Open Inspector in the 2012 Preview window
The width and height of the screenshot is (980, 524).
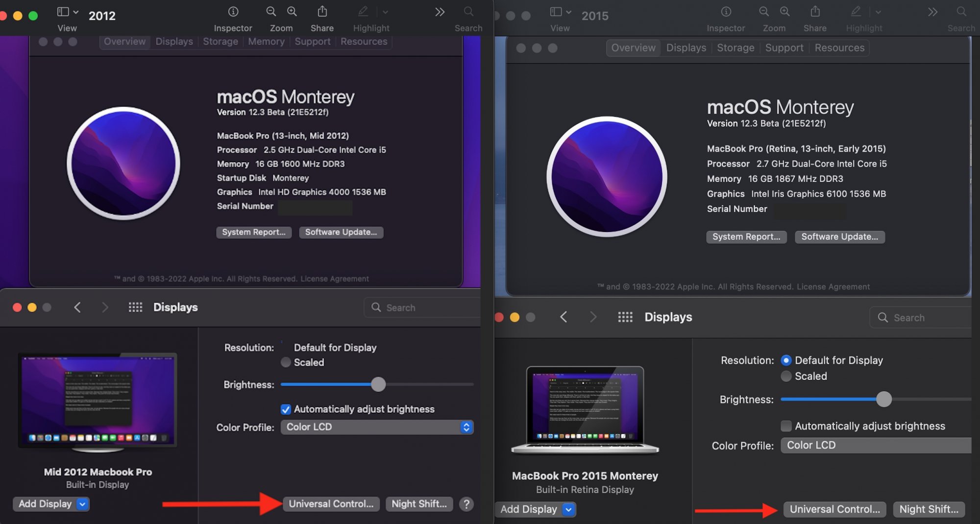(x=233, y=12)
